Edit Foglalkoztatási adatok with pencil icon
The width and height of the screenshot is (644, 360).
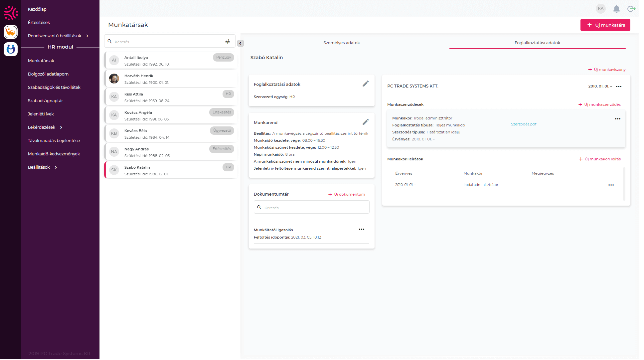coord(366,84)
